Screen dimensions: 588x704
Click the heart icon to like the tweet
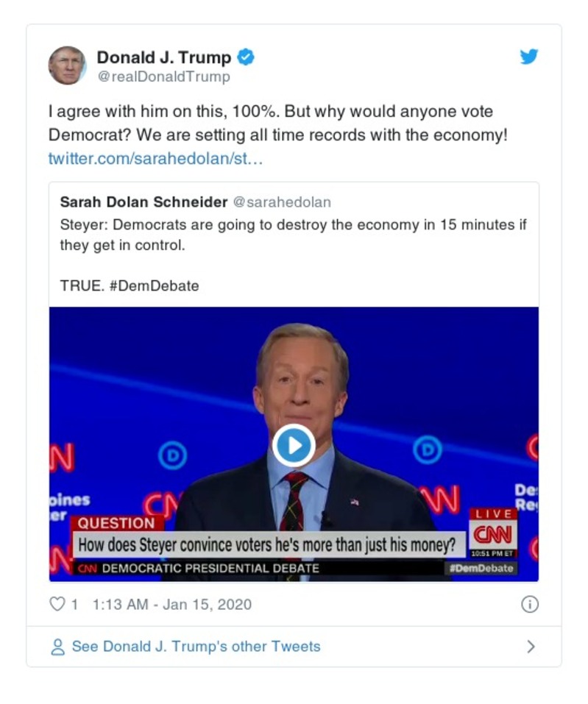[56, 604]
